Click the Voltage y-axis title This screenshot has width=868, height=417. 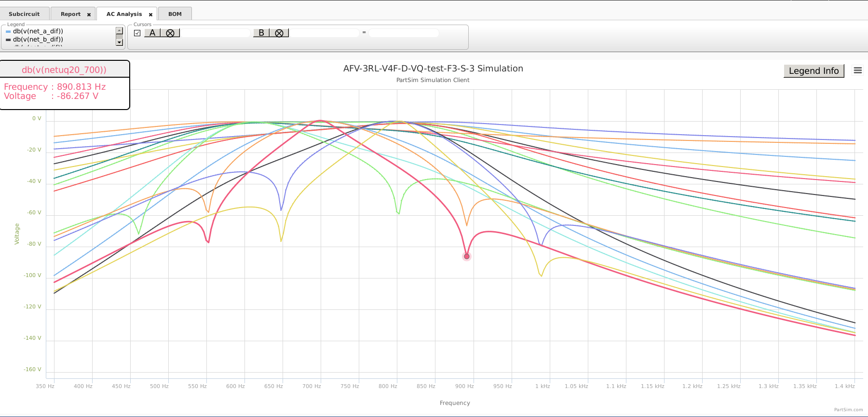tap(17, 234)
